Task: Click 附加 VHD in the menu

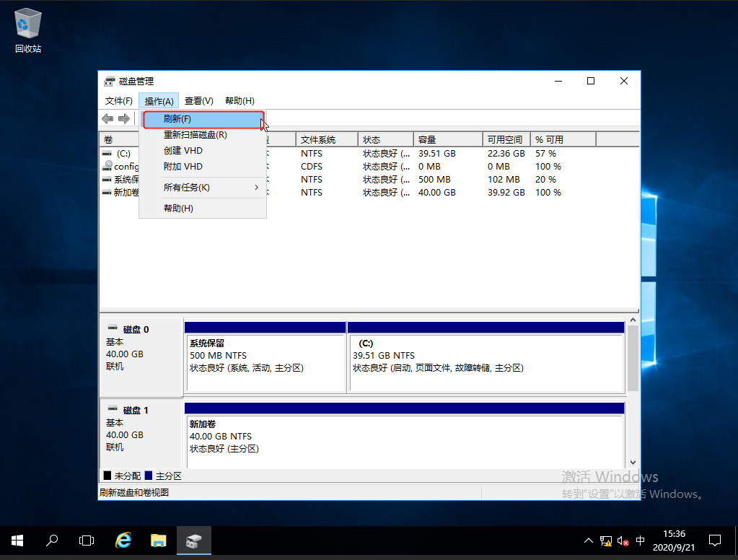Action: (183, 167)
